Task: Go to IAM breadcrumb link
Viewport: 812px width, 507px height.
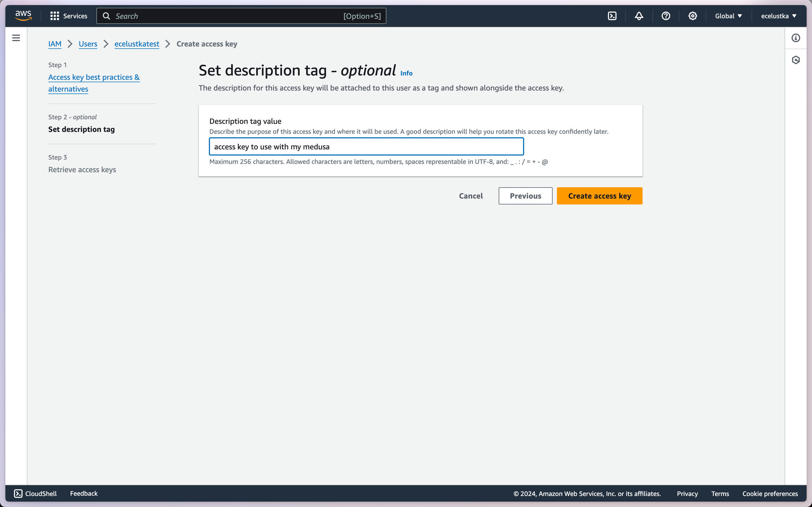Action: (55, 44)
